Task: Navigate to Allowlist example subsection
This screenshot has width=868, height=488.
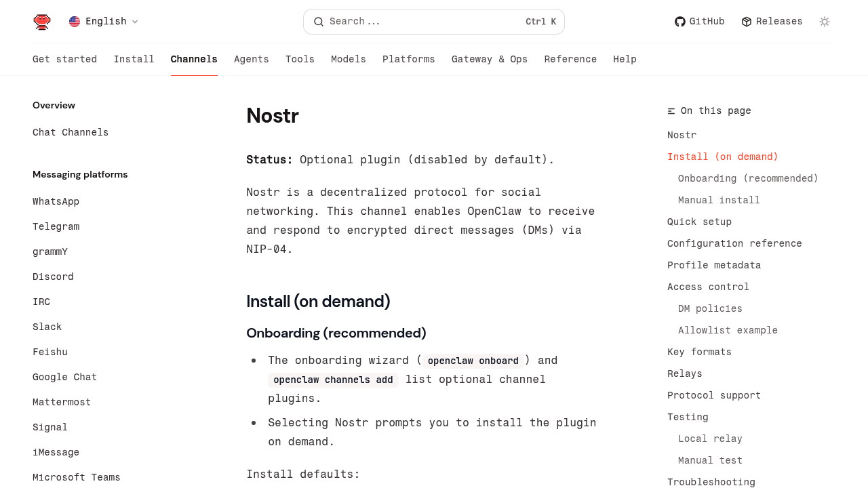Action: pyautogui.click(x=728, y=331)
